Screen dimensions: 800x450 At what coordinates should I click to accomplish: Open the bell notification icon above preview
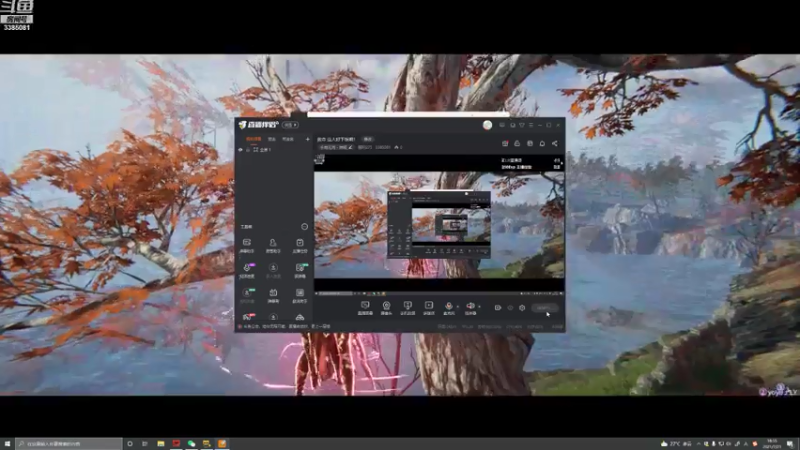click(542, 144)
